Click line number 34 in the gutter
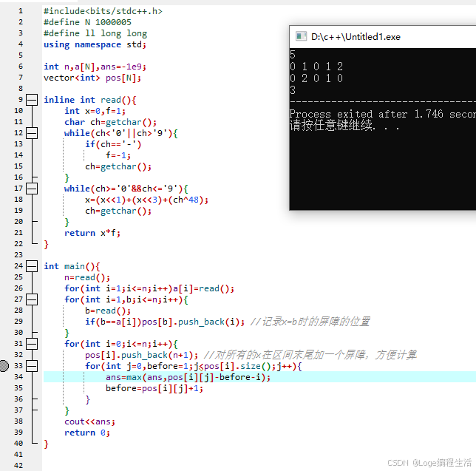This screenshot has height=471, width=476. (x=18, y=377)
